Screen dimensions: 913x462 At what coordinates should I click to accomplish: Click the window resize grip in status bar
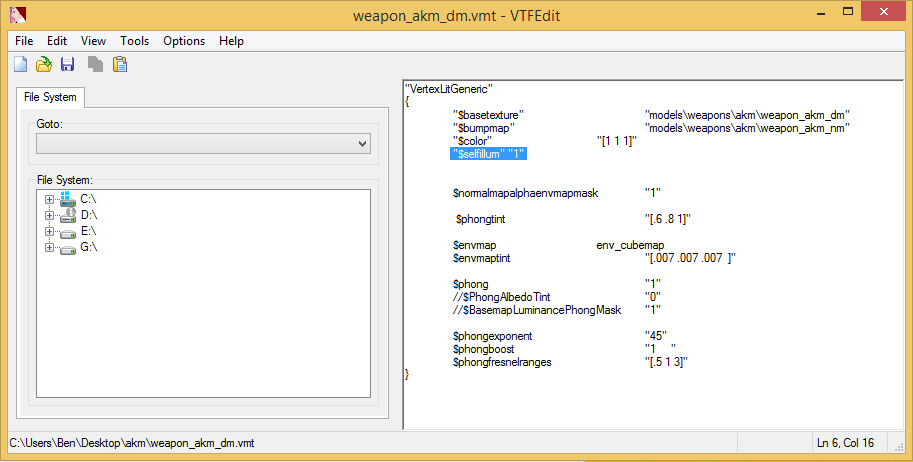pyautogui.click(x=898, y=447)
